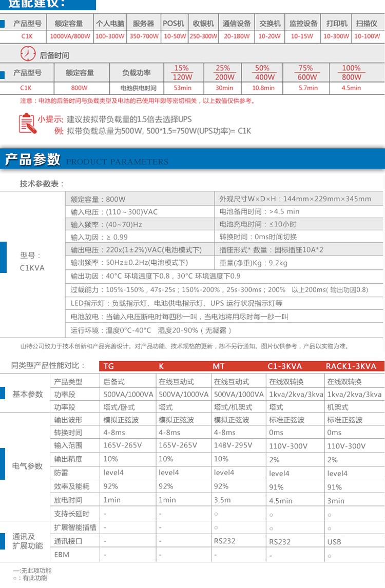The height and width of the screenshot is (588, 385).
Task: Click the 塔式/卧式 form factor cell
Action: [119, 407]
